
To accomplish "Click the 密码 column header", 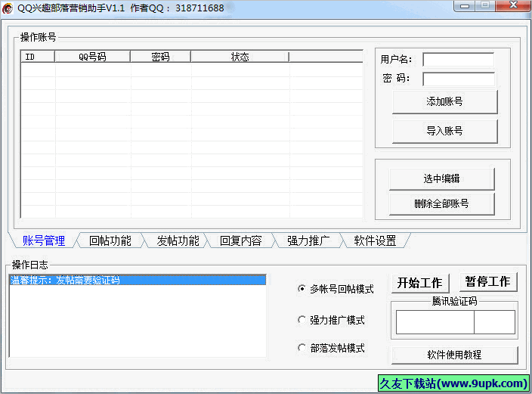I will (x=160, y=57).
